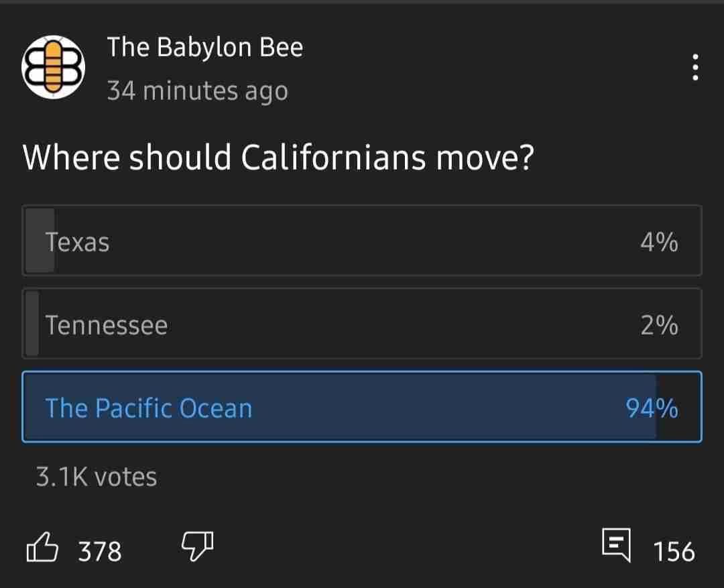Click the 156 comments count
Screen dimensions: 724x588
point(674,552)
